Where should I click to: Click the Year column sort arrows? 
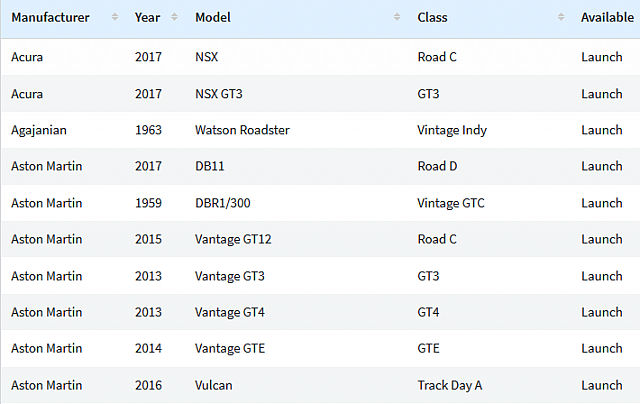click(x=174, y=17)
